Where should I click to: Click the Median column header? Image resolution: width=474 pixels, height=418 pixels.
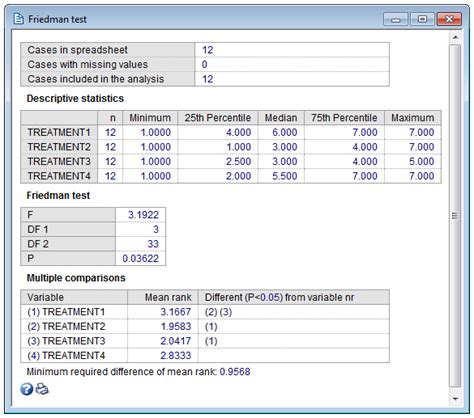point(281,118)
